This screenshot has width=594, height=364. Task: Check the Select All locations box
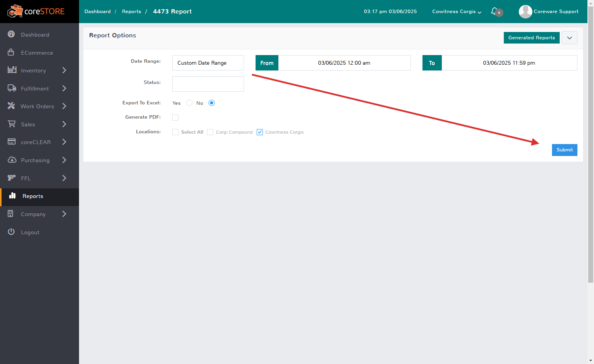tap(175, 132)
